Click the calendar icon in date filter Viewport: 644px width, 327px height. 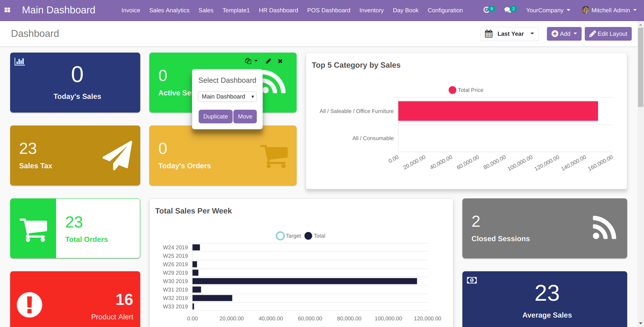point(489,34)
